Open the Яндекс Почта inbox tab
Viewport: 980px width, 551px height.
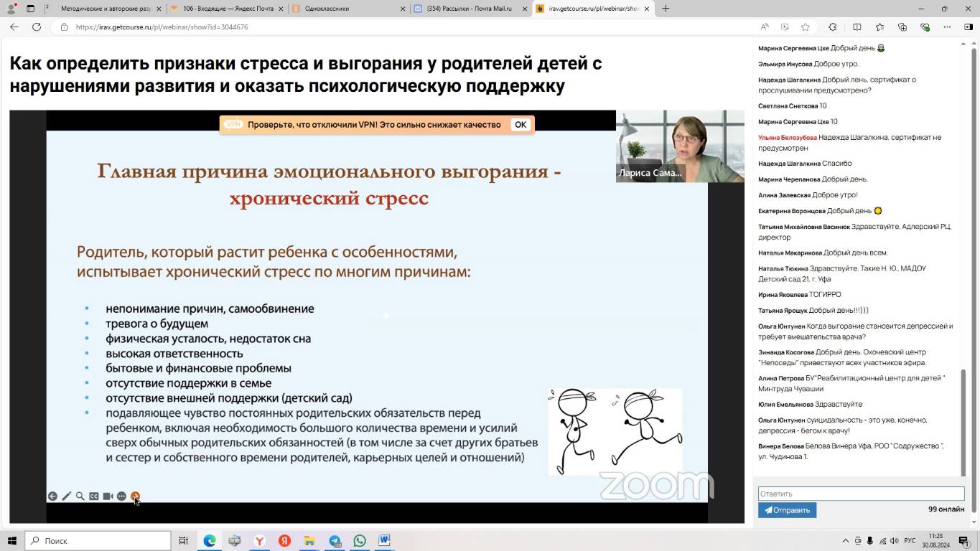tap(228, 9)
